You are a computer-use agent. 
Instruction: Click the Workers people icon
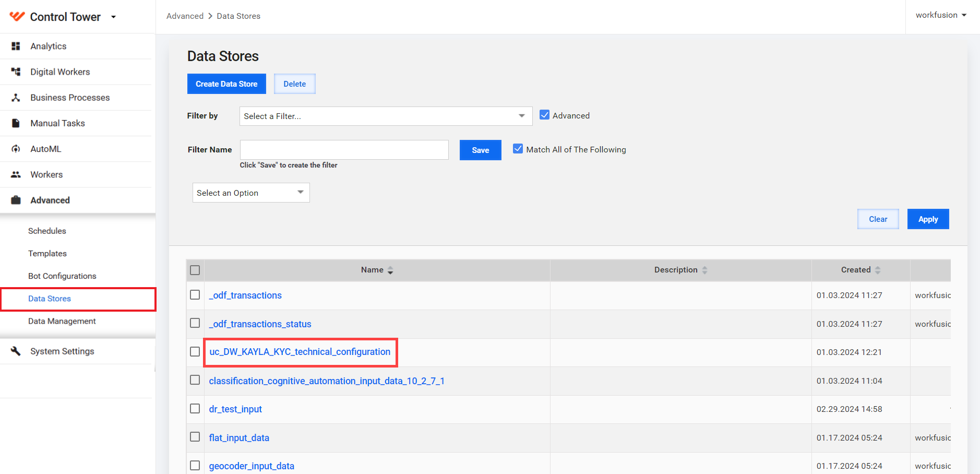point(16,174)
